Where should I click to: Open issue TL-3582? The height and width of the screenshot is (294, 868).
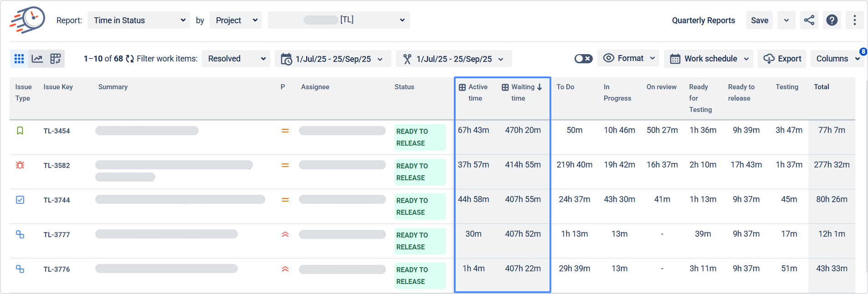pos(57,166)
